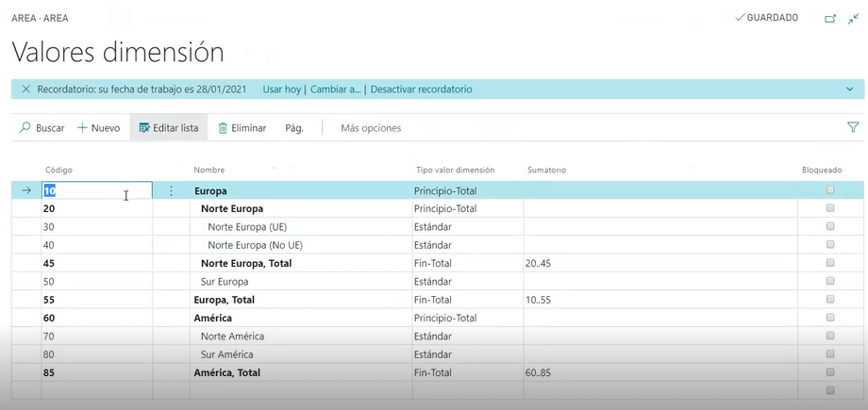868x410 pixels.
Task: Expand Más opciones menu
Action: pyautogui.click(x=371, y=128)
